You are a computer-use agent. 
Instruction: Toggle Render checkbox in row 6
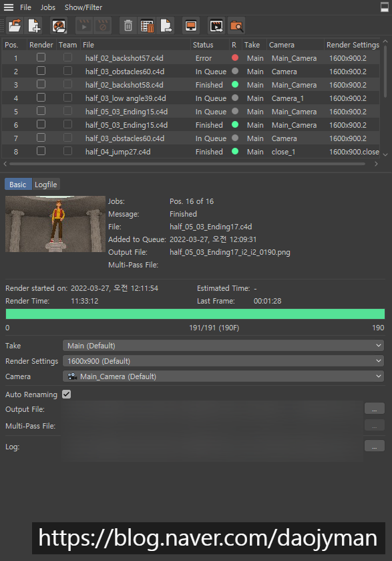click(41, 124)
